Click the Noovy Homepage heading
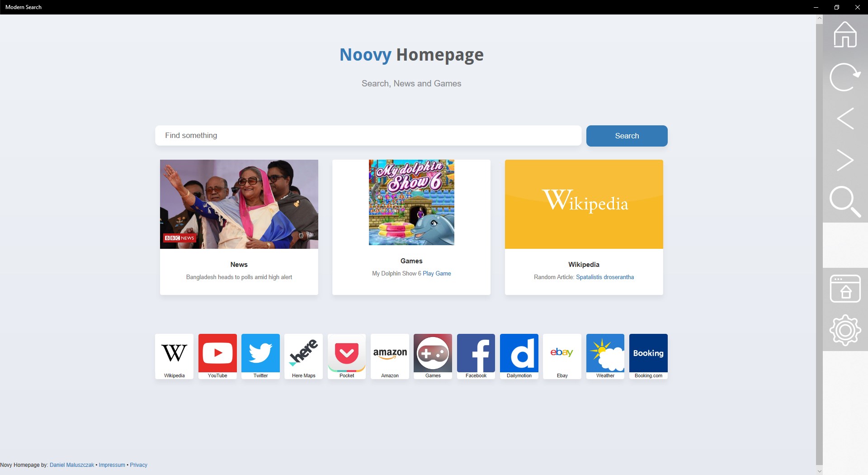This screenshot has height=475, width=868. pos(411,55)
